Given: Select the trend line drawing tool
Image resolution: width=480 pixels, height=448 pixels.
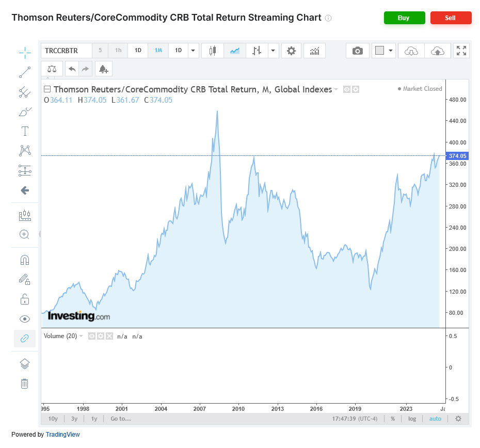Looking at the screenshot, I should tap(25, 72).
